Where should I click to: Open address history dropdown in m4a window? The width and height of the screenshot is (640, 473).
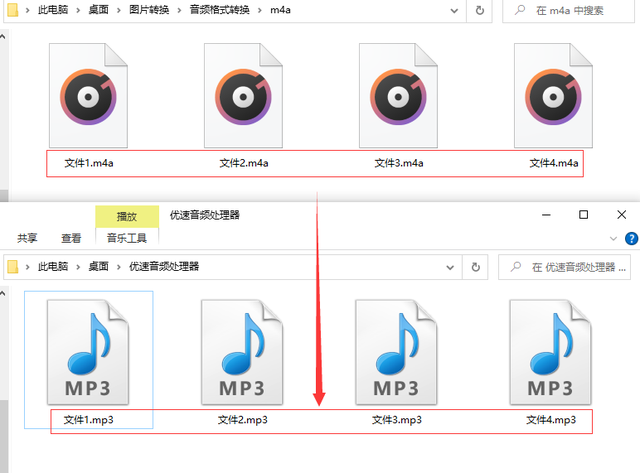click(453, 10)
